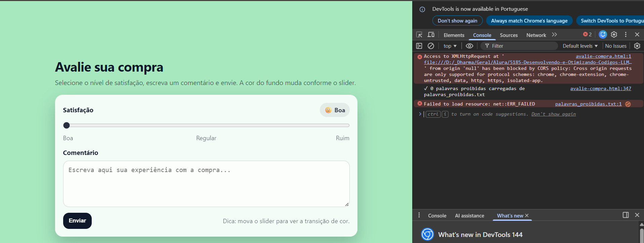
Task: Toggle the console sidebar
Action: tap(419, 46)
